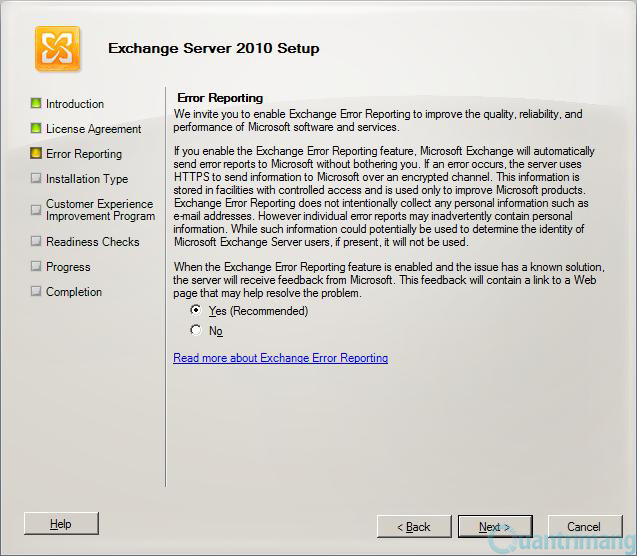
Task: Select the Installation Type step label
Action: click(87, 179)
